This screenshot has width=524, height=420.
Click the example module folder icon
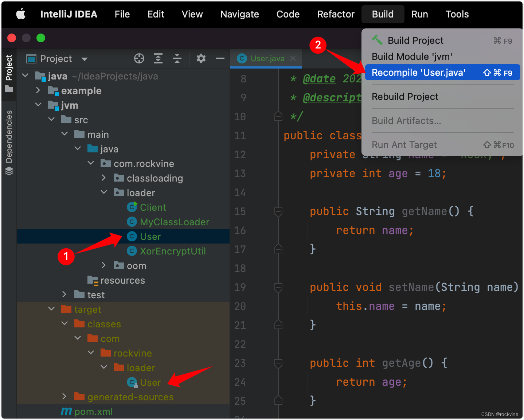(x=53, y=91)
